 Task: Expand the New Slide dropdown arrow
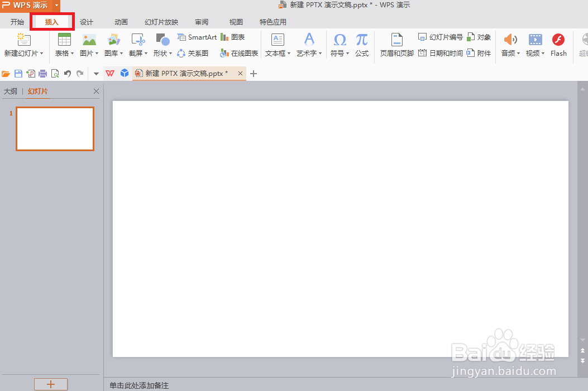coord(42,54)
